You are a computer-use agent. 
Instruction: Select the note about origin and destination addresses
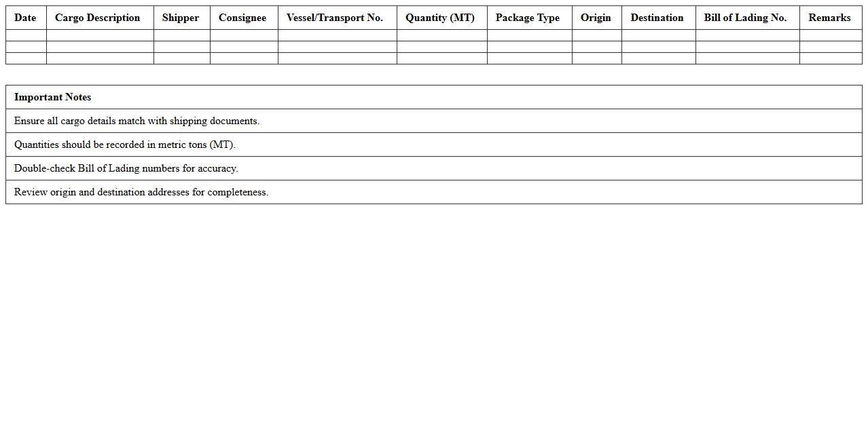point(433,191)
